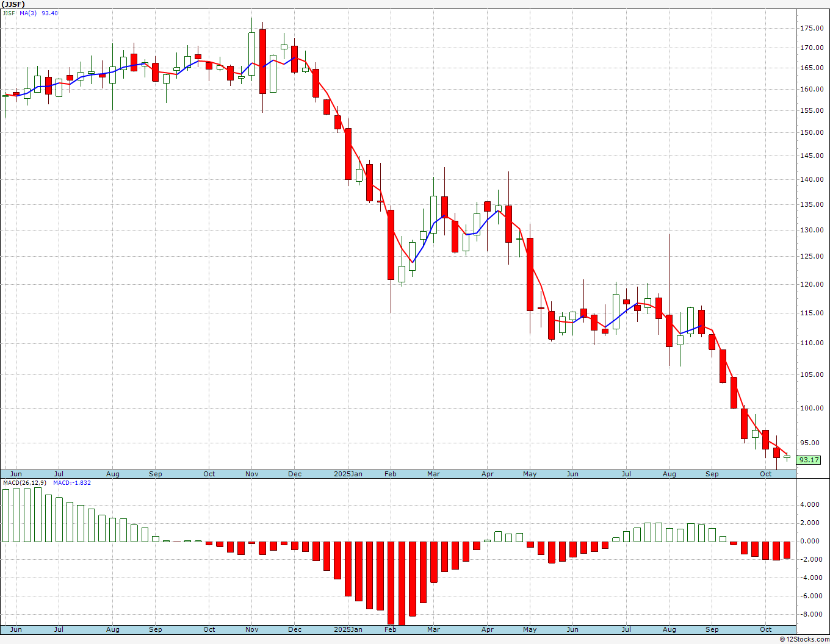Screen dimensions: 830x644
Task: Click 2025Jan on the MACD panel date axis
Action: [x=348, y=629]
